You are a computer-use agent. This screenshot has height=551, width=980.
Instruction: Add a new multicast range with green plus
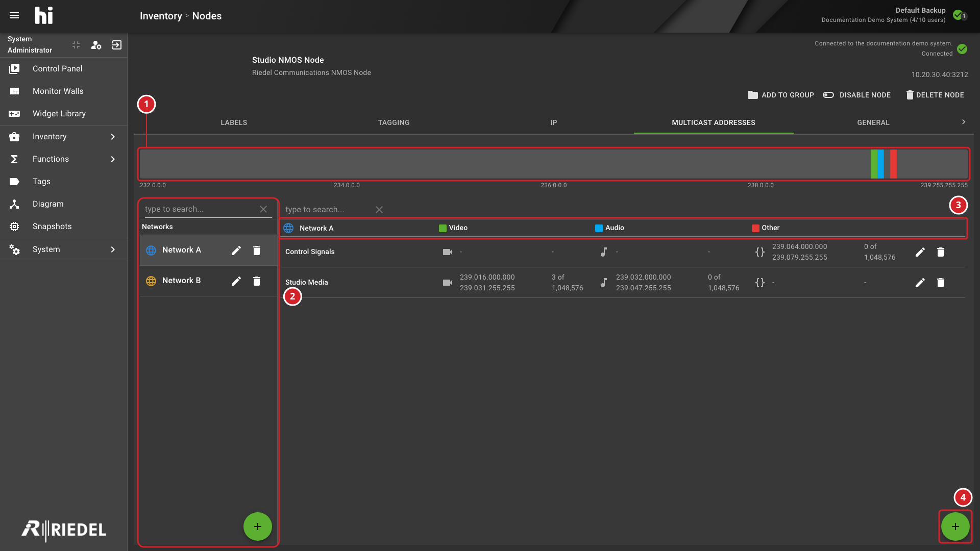pyautogui.click(x=955, y=527)
